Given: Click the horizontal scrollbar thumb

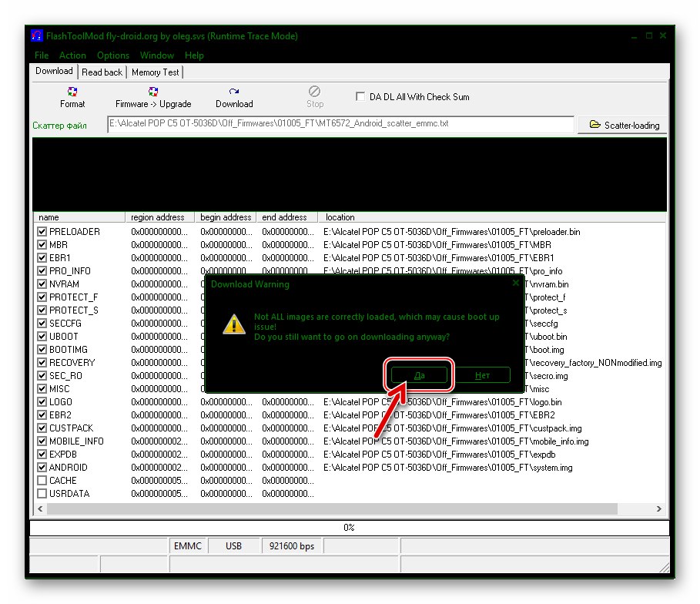Looking at the screenshot, I should (332, 508).
